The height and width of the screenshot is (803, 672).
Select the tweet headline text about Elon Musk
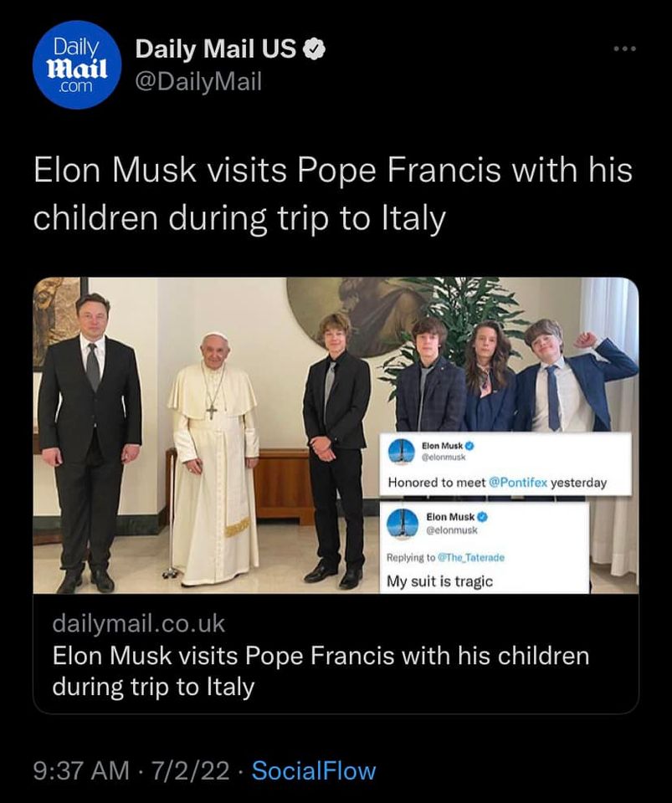point(332,193)
